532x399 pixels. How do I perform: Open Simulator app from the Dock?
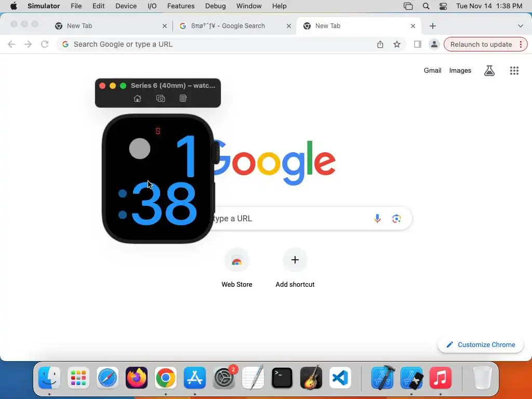pos(411,378)
